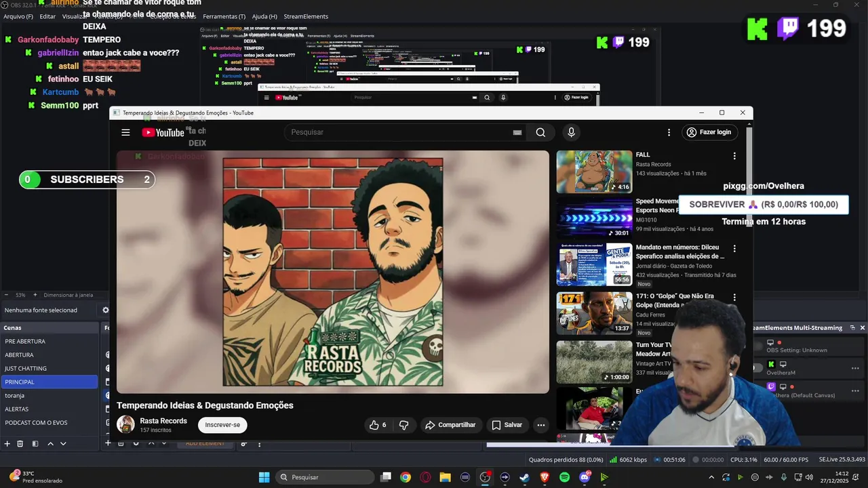The width and height of the screenshot is (868, 488).
Task: Open the YouTube hamburger guide menu
Action: click(125, 132)
